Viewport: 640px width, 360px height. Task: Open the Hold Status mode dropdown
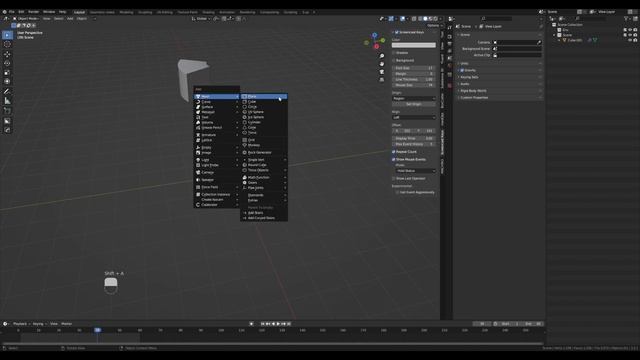coord(416,171)
